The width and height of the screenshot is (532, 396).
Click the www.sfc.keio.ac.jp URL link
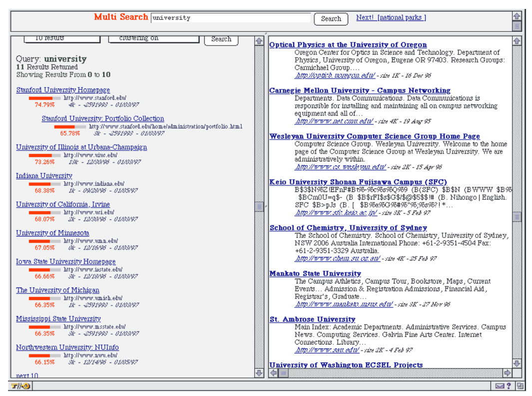click(336, 212)
